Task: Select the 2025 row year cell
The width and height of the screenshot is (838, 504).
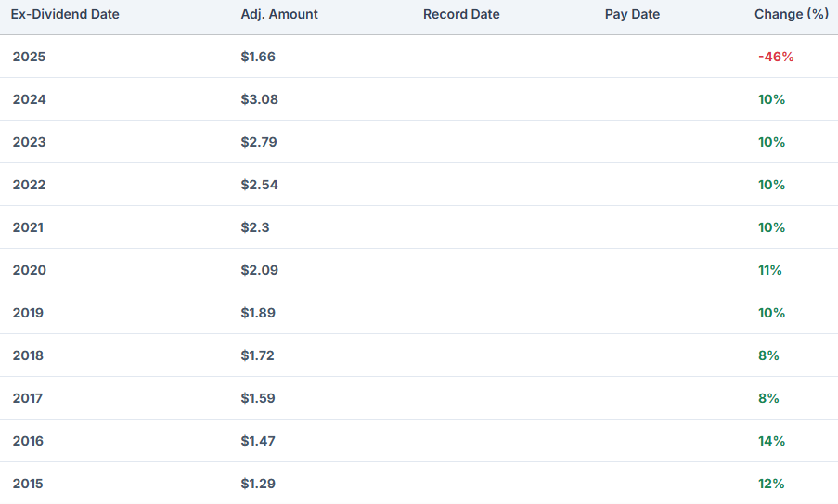Action: (x=29, y=57)
